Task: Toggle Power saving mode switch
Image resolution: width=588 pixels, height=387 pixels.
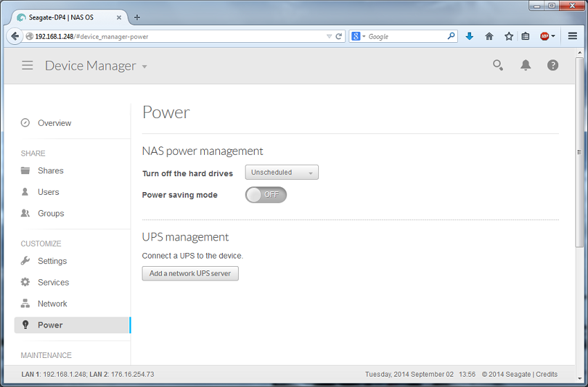Action: 266,195
